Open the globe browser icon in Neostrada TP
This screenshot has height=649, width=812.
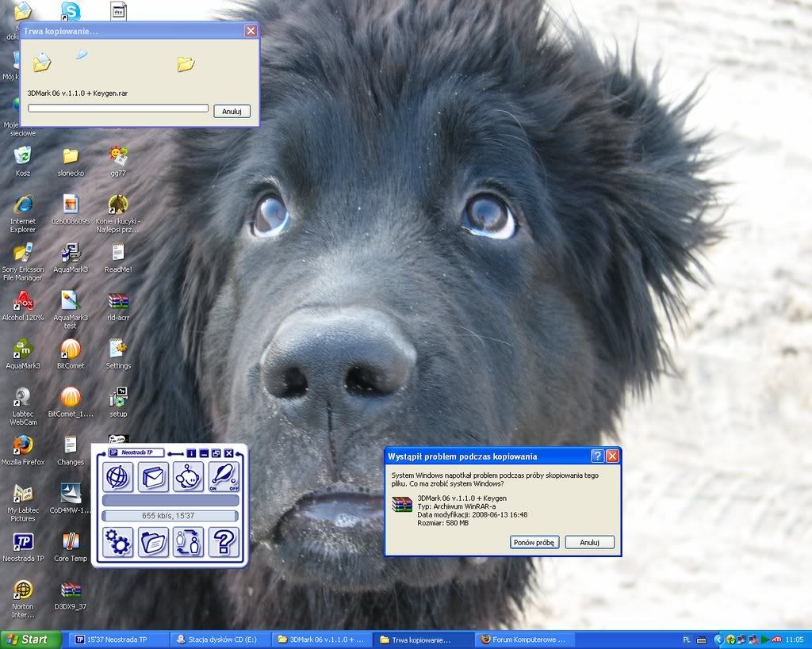[x=118, y=477]
